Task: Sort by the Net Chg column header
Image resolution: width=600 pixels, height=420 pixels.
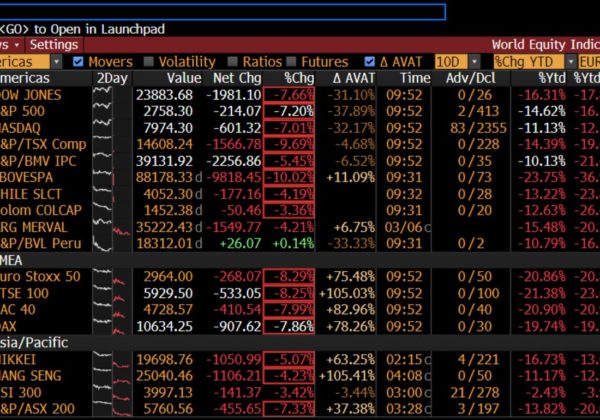Action: pyautogui.click(x=237, y=78)
